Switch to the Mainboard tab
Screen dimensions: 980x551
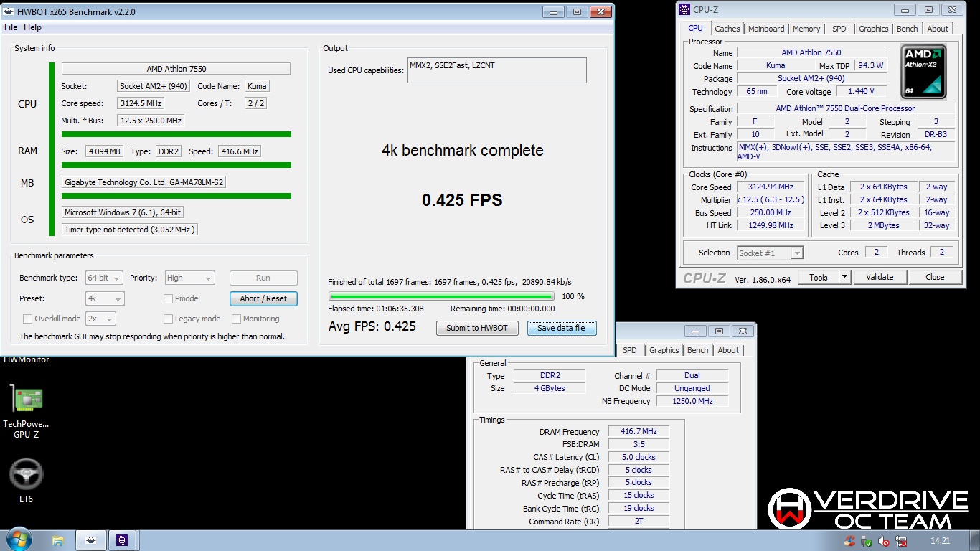pos(766,29)
